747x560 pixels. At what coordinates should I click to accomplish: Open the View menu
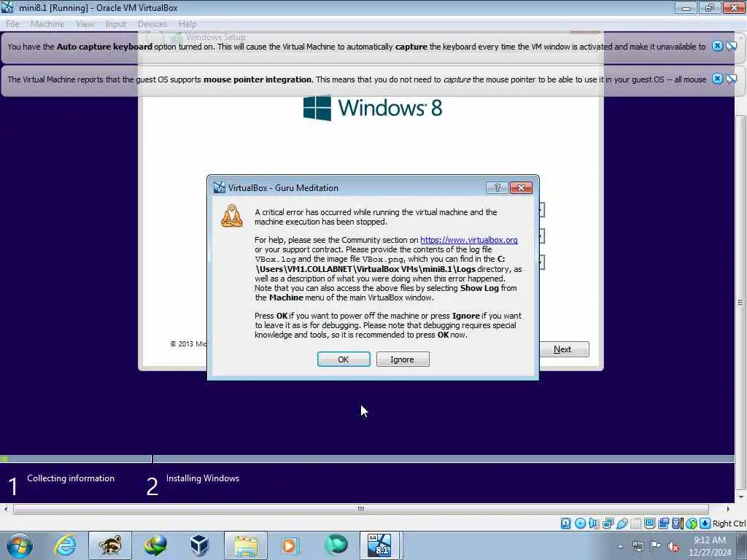(85, 24)
